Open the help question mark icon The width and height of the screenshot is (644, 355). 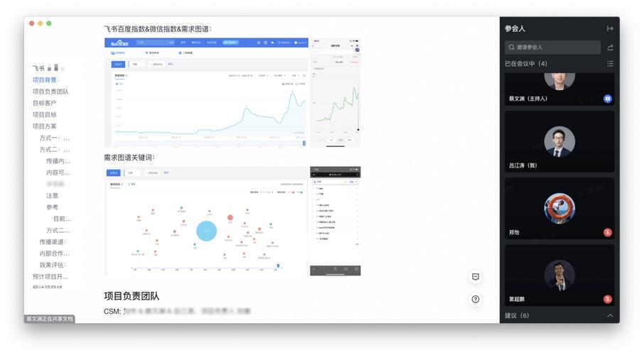476,299
